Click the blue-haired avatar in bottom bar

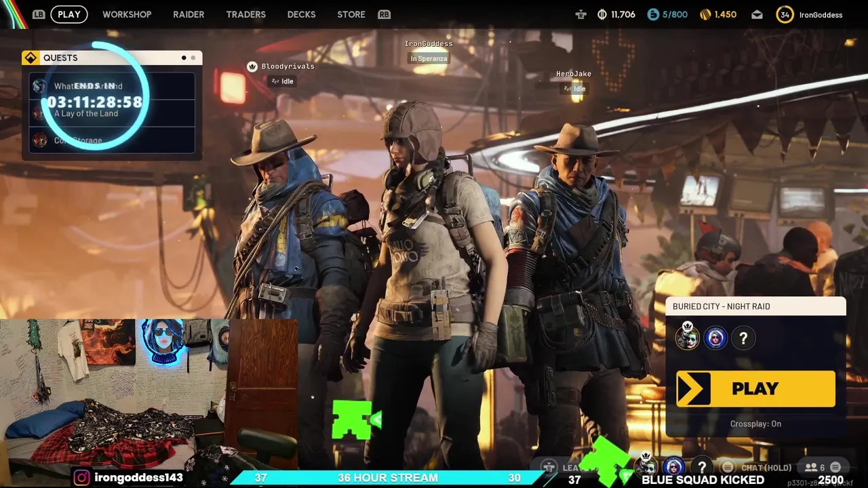point(673,466)
